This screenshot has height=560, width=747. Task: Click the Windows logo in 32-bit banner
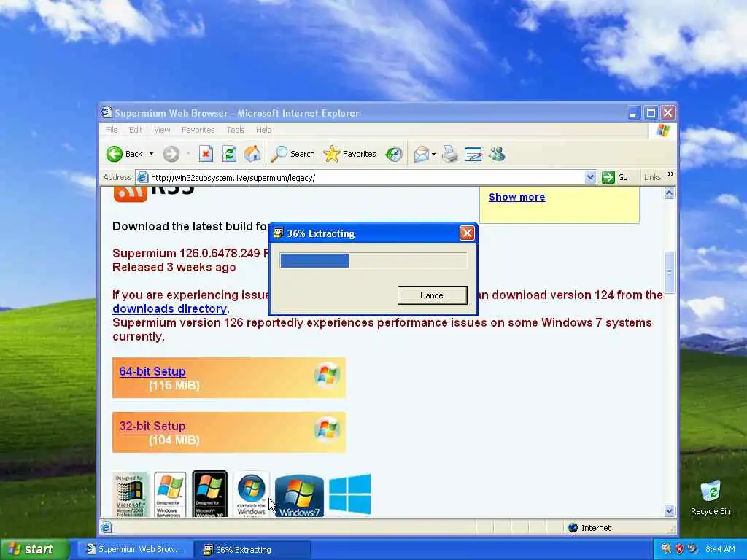tap(328, 429)
